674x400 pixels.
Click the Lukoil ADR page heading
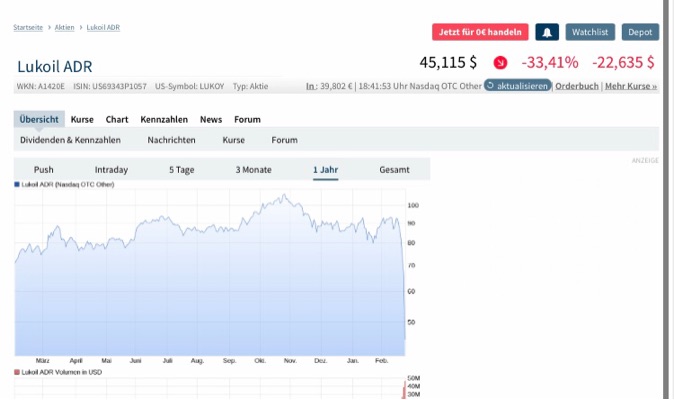pos(55,67)
